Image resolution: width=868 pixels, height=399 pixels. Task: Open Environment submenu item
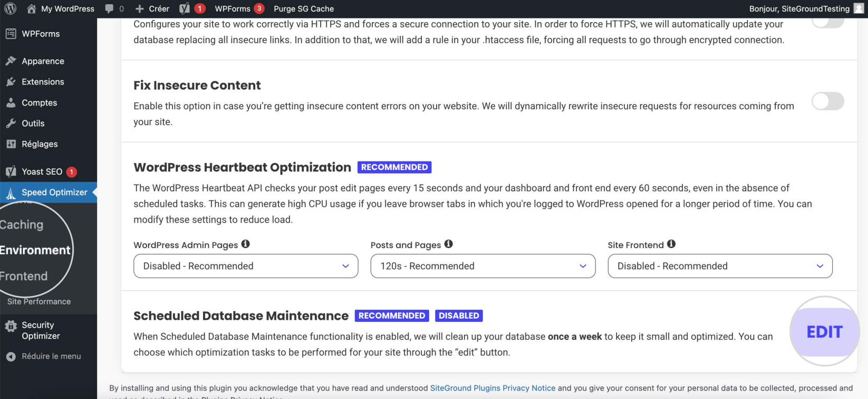35,250
